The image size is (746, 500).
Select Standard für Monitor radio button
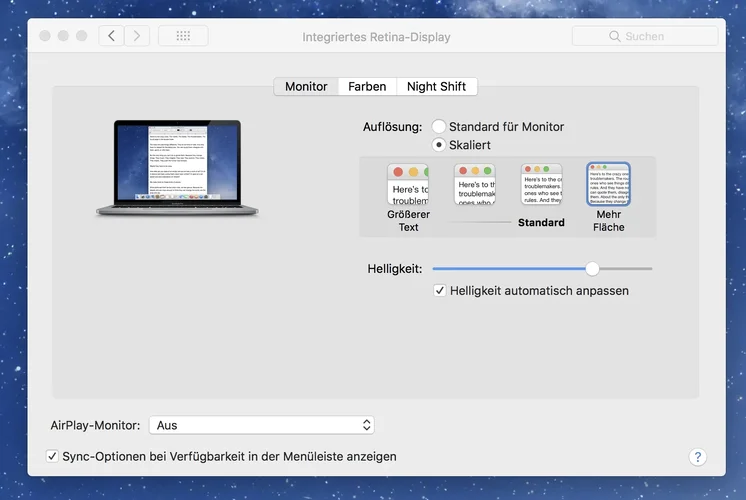[439, 127]
